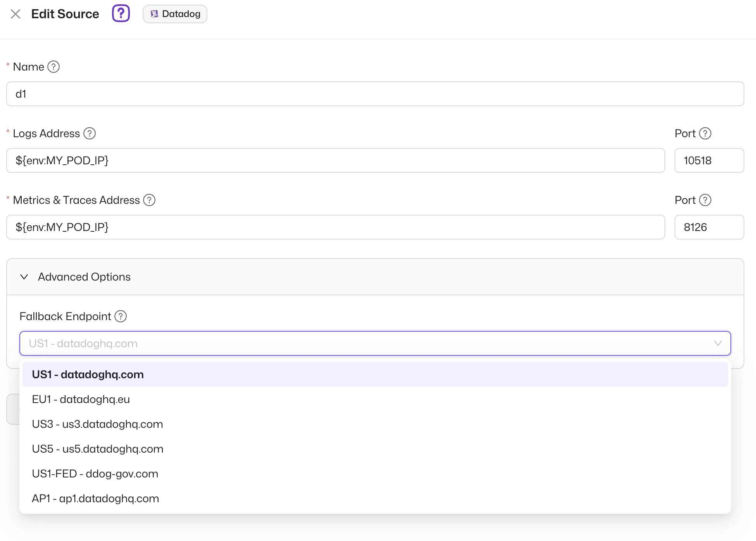Click the Datadog source type badge
756x541 pixels.
pyautogui.click(x=175, y=14)
